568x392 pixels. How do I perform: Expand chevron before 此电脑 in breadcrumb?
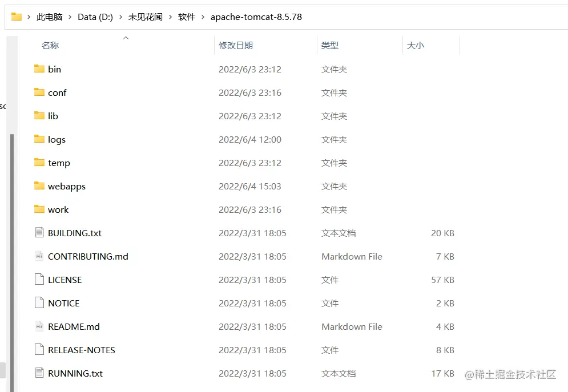point(29,17)
